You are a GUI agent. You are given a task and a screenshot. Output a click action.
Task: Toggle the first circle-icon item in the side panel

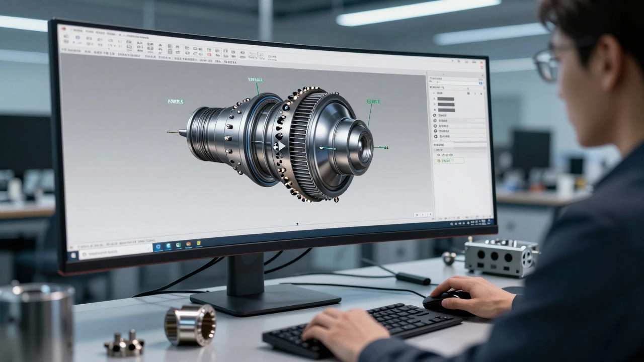pos(435,115)
